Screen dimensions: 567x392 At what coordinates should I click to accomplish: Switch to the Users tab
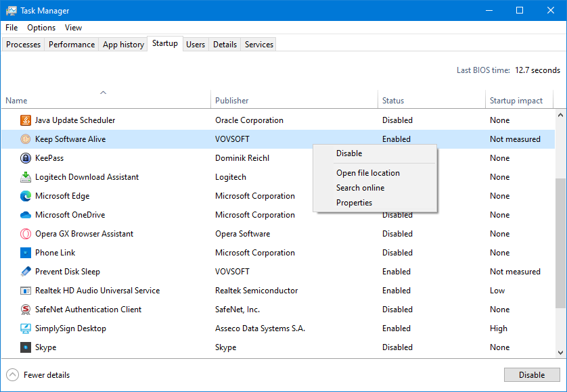tap(196, 45)
